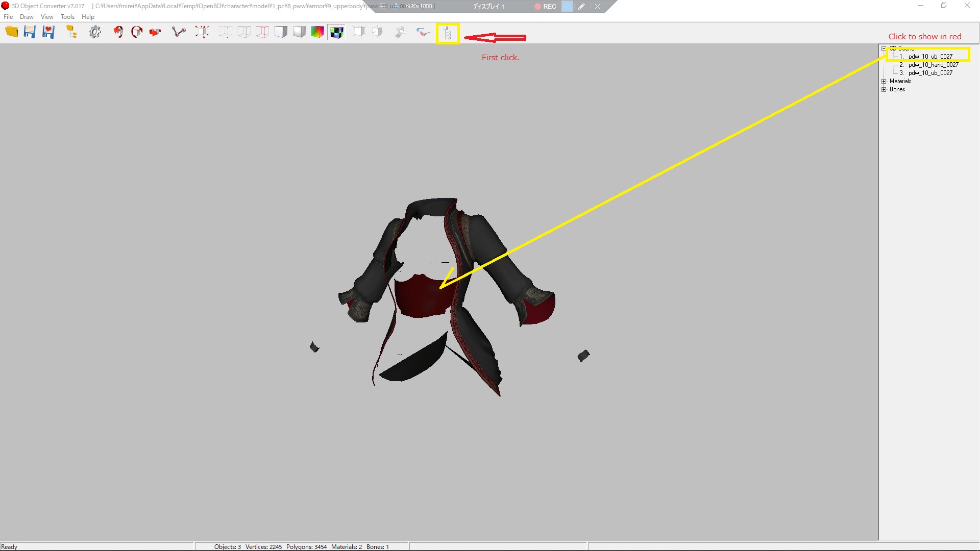Click the 3D red-cyan glasses icon
980x551 pixels.
point(423,32)
